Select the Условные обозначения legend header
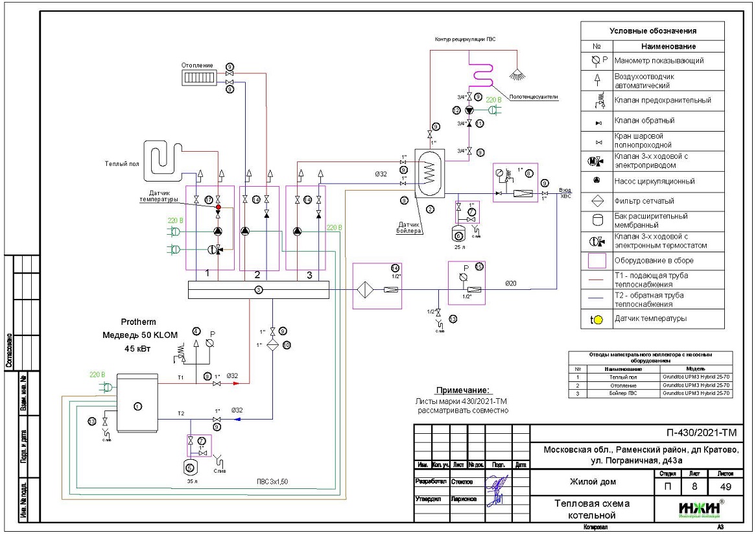 click(653, 31)
